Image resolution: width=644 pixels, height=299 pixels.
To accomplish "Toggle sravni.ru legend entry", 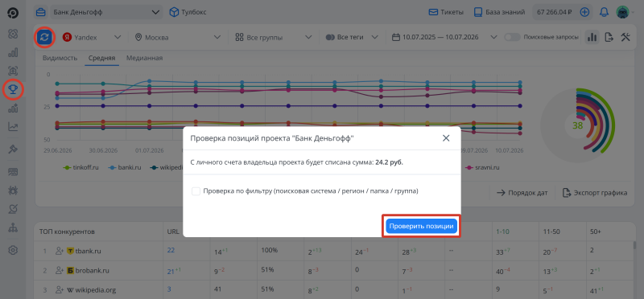I will tap(483, 167).
